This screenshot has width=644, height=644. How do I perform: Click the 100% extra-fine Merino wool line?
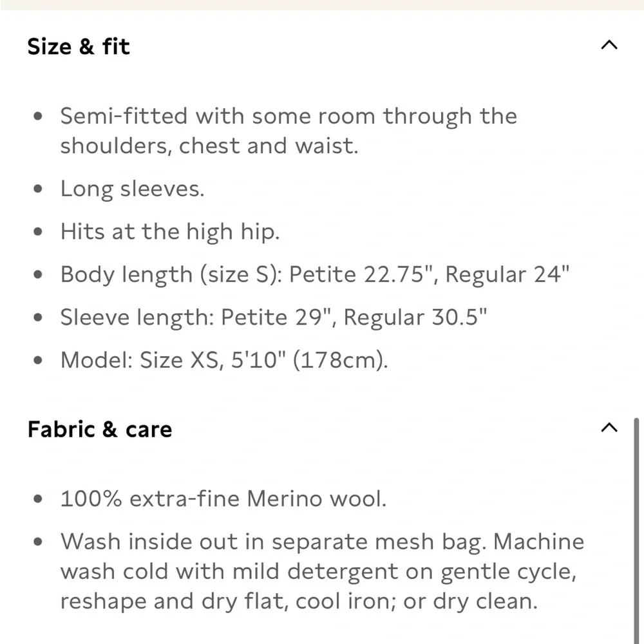(x=223, y=499)
